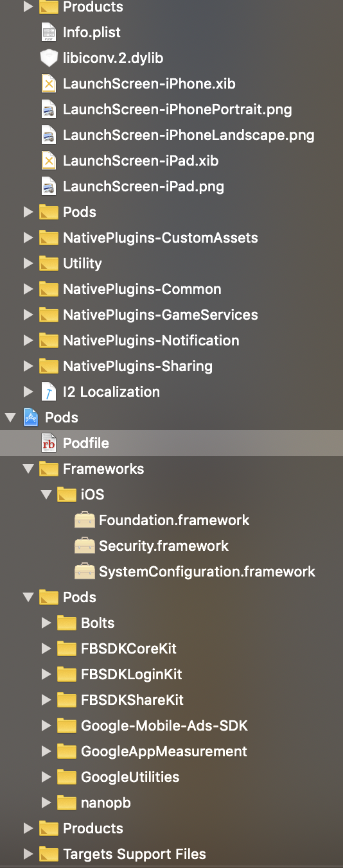Click the Foundation.framework toolbox icon
Screen dimensions: 343x868
pos(85,520)
